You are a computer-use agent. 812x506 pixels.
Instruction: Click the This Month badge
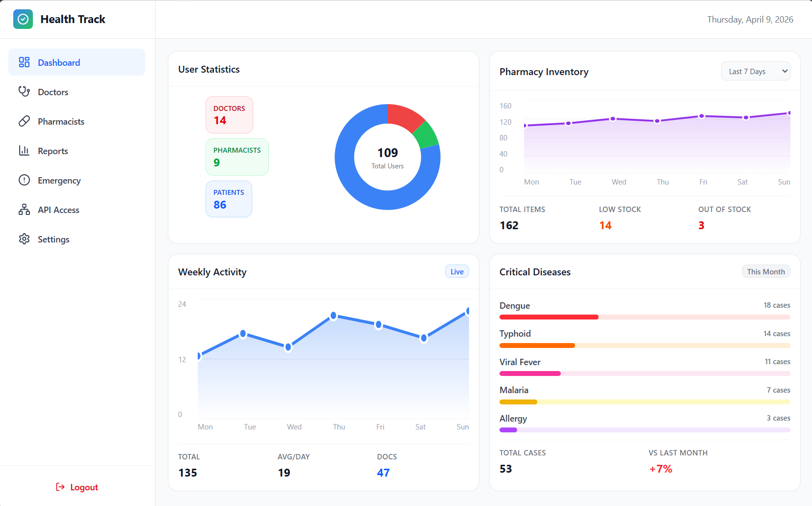[765, 272]
